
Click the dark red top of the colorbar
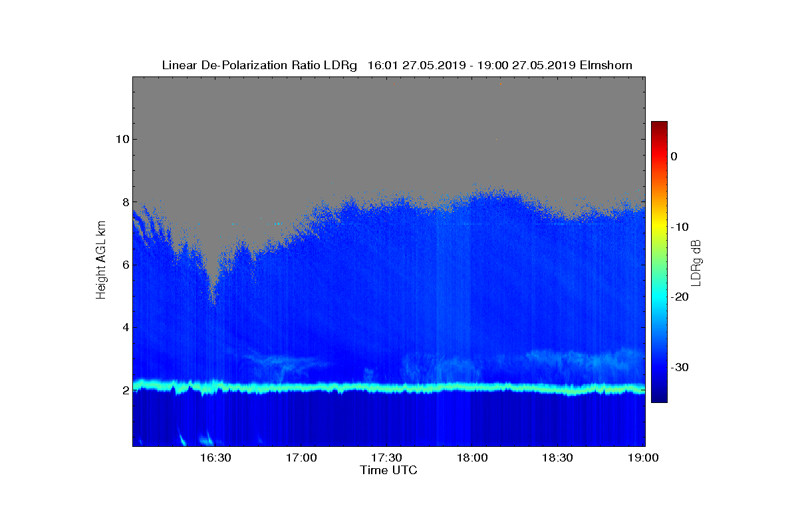click(659, 125)
